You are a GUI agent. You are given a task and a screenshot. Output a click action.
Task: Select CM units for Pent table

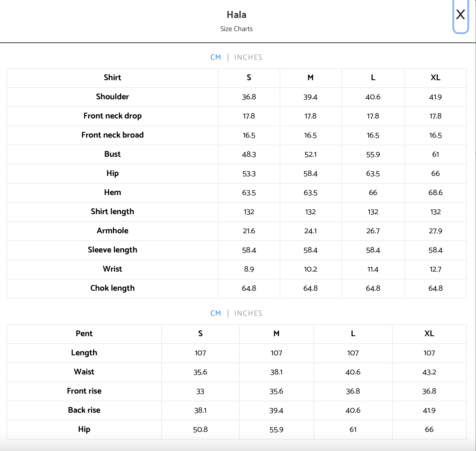[216, 313]
